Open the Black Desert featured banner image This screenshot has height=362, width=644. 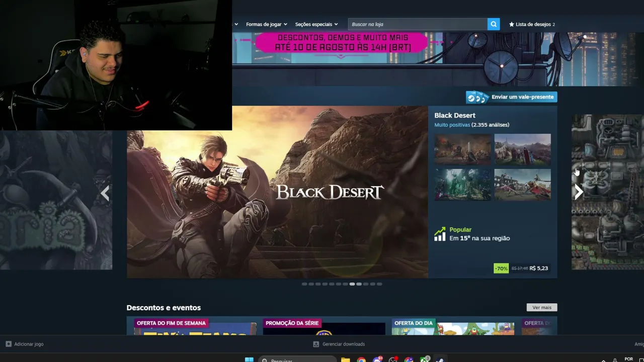click(277, 192)
